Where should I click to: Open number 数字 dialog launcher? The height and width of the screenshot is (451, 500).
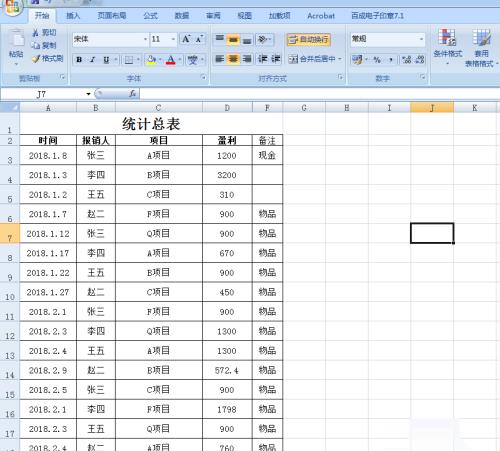[423, 77]
